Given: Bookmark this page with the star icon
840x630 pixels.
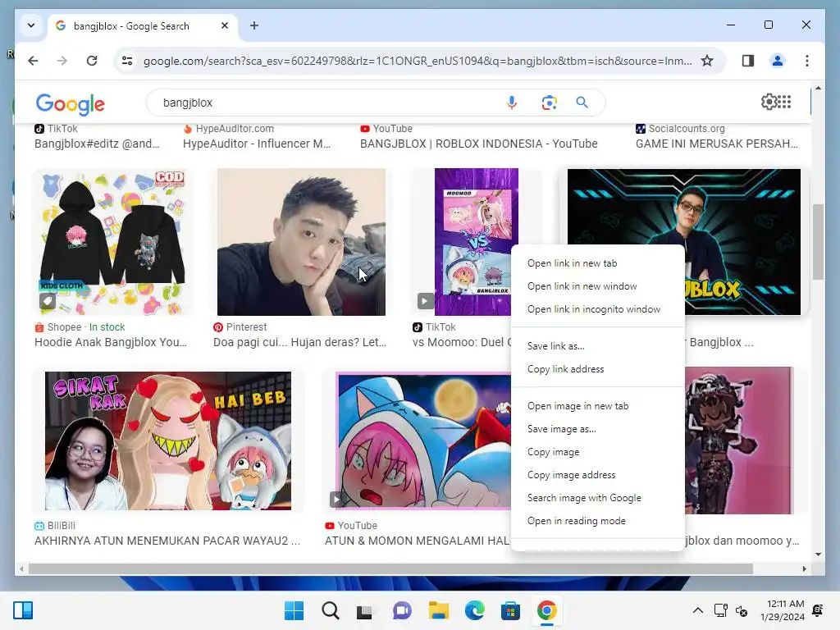Looking at the screenshot, I should point(707,61).
